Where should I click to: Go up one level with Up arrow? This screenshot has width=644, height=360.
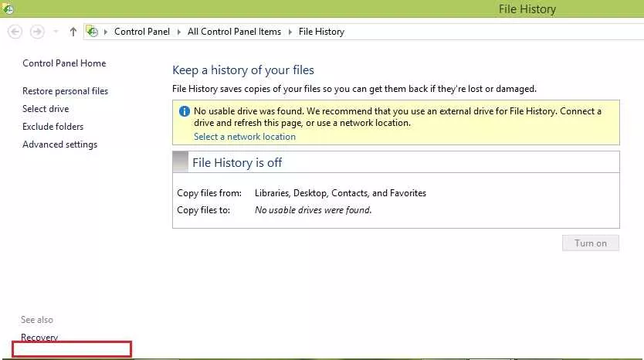(x=73, y=32)
